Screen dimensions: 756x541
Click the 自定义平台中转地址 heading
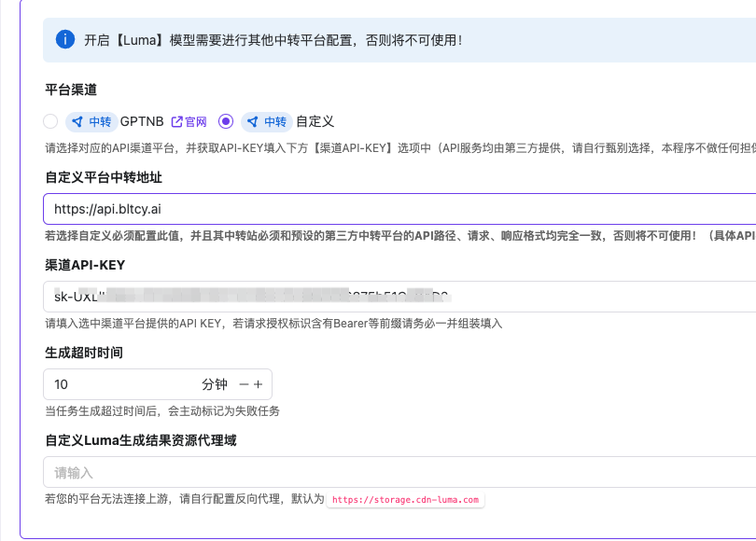pos(104,177)
